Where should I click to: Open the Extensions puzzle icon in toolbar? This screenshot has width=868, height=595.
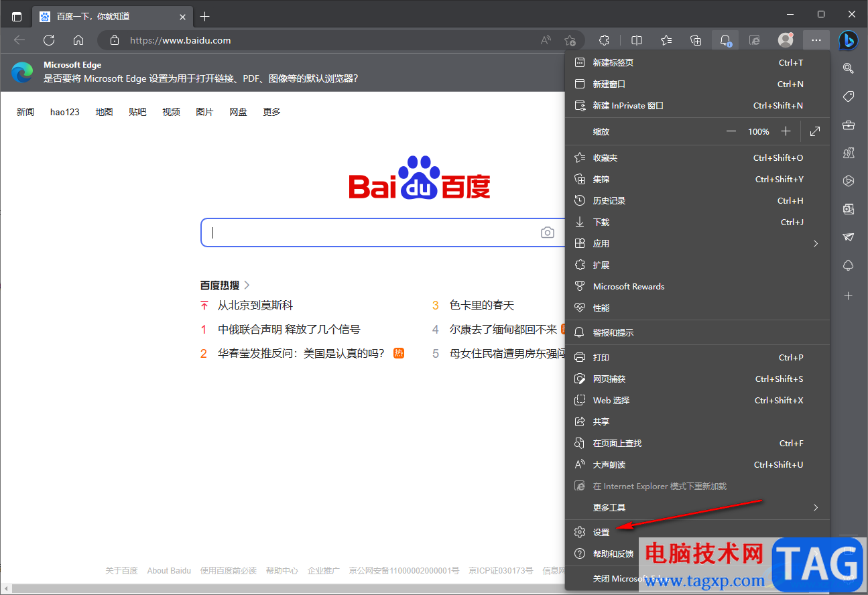604,40
